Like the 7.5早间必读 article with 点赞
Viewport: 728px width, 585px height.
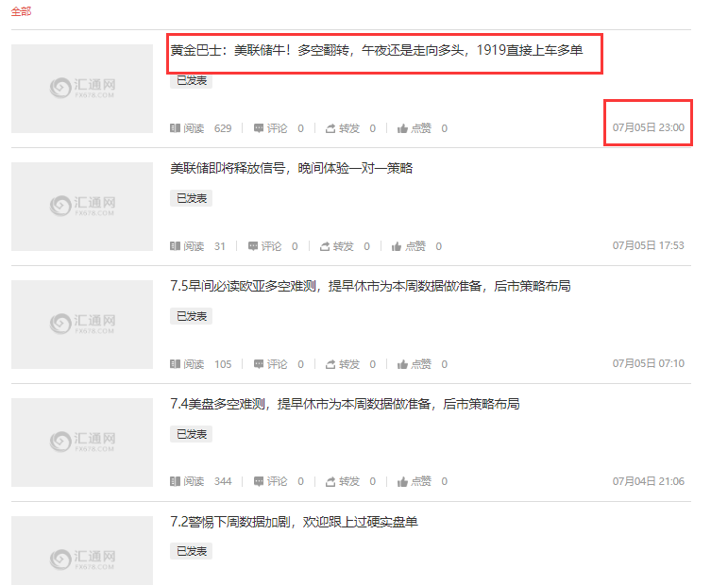coord(402,364)
